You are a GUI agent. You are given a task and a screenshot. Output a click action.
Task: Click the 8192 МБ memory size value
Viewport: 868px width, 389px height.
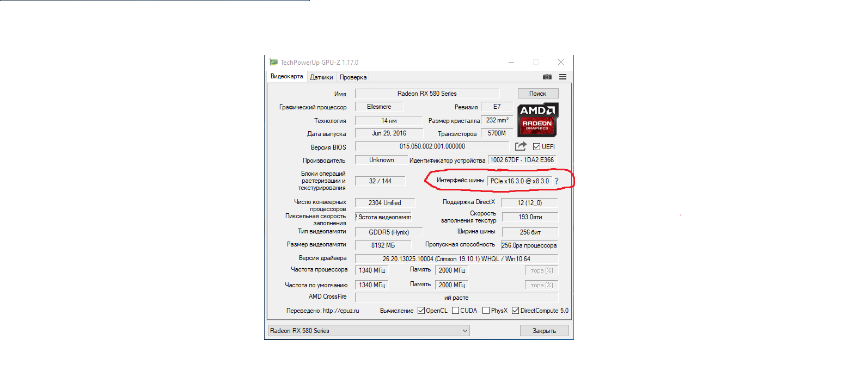click(x=383, y=245)
